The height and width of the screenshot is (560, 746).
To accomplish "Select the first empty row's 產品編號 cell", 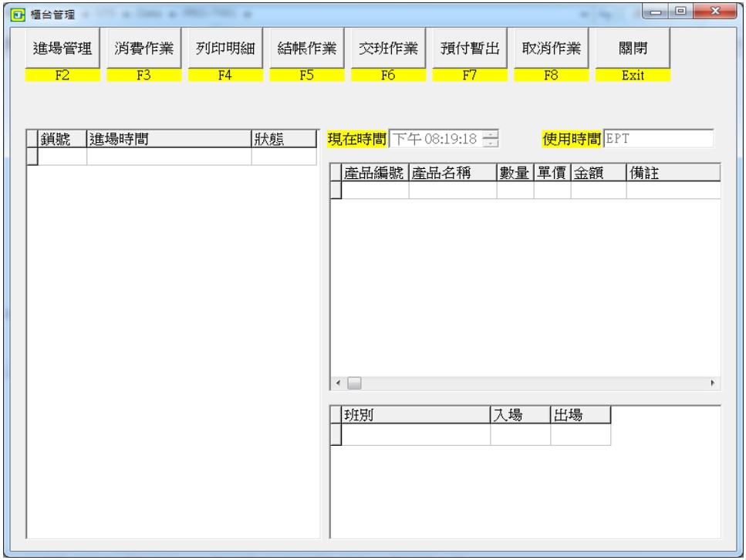I will (375, 190).
